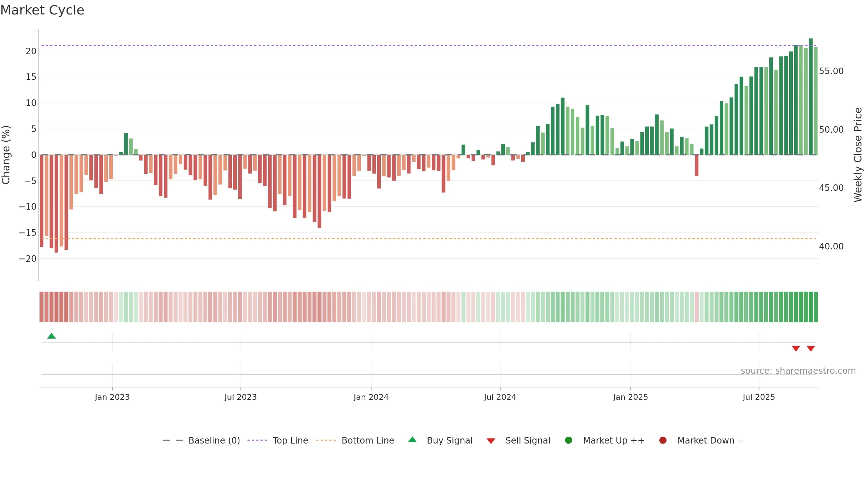The width and height of the screenshot is (868, 488).
Task: Click the Sell Signal legend entry
Action: point(518,440)
